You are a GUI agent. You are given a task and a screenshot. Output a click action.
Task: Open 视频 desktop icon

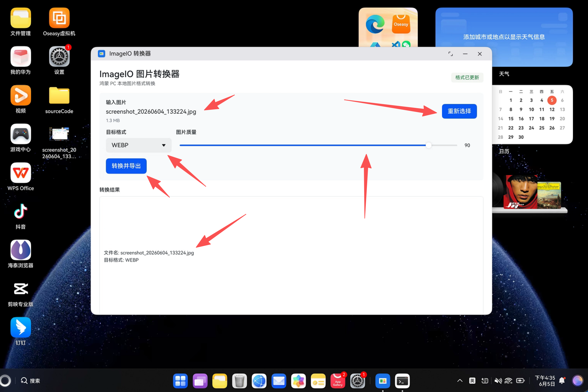[x=21, y=99]
